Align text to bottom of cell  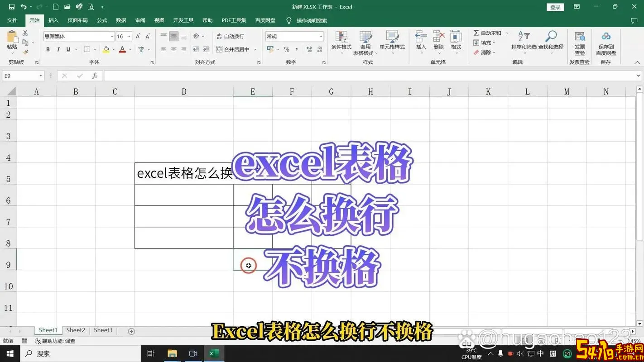point(184,36)
